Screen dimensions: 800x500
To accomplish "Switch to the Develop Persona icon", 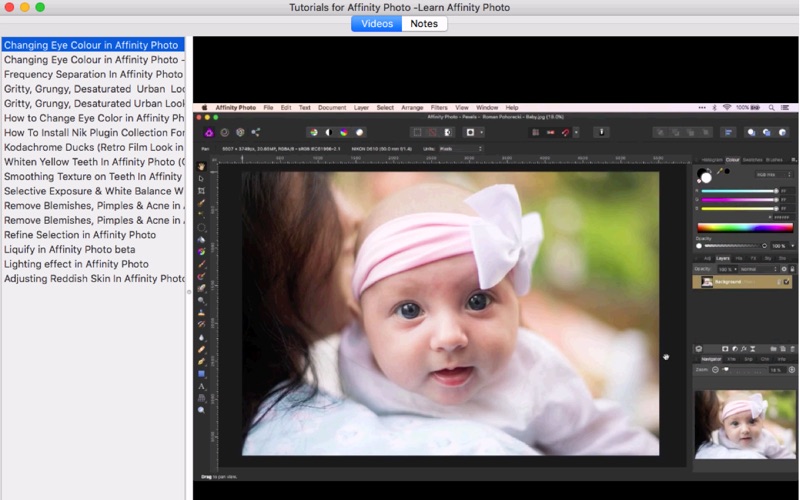I will click(x=240, y=133).
